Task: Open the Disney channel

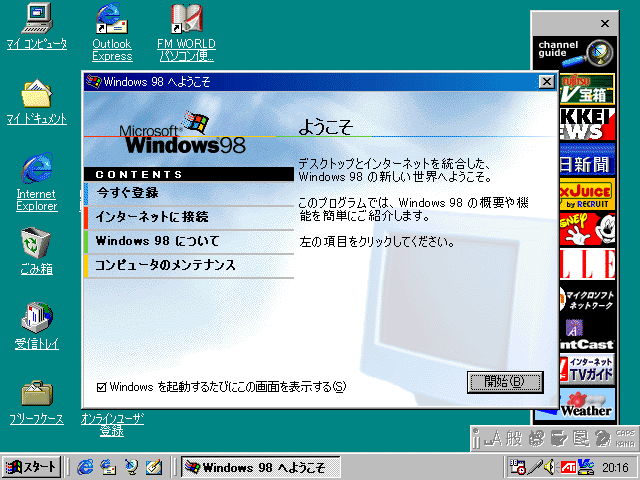Action: [x=588, y=230]
